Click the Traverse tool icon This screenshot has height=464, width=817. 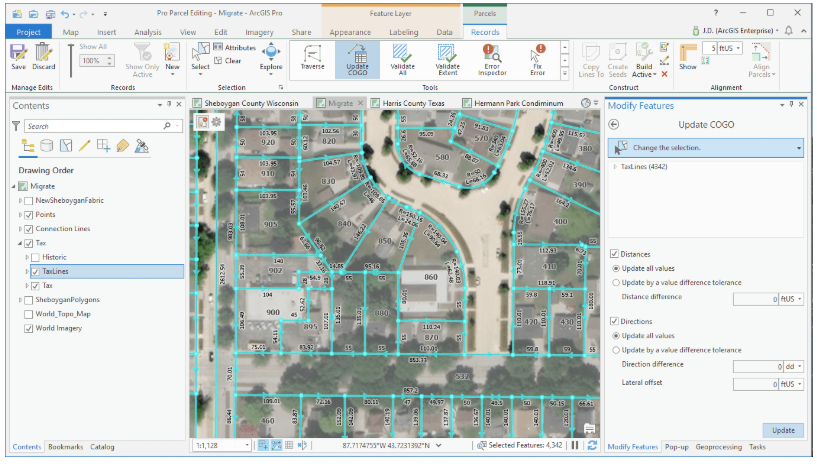313,59
